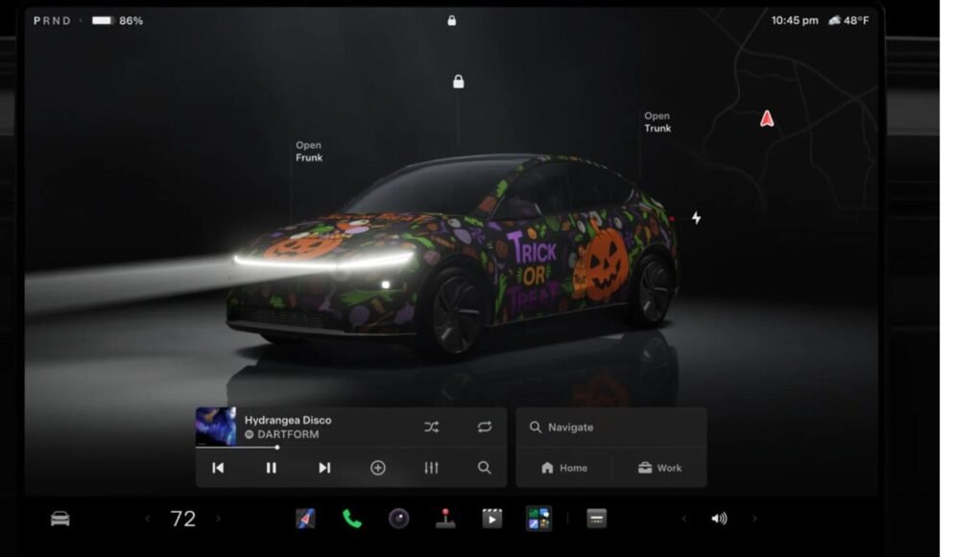Skip to the next track

click(324, 468)
